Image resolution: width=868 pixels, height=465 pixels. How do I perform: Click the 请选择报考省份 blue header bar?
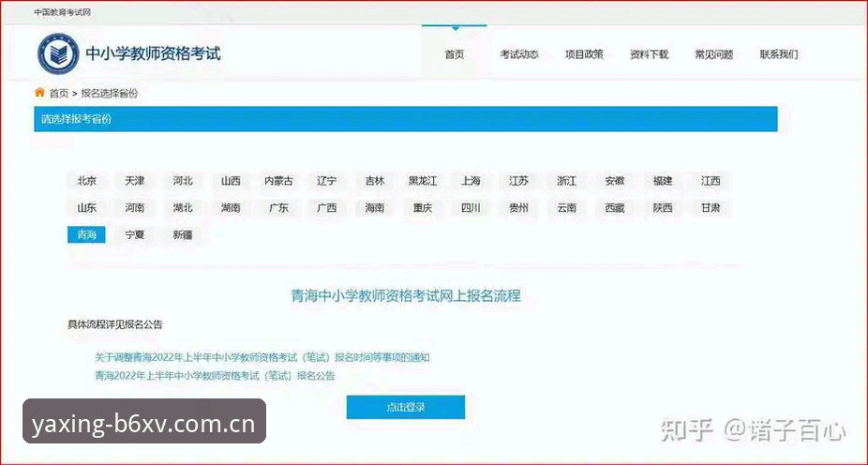coord(406,119)
